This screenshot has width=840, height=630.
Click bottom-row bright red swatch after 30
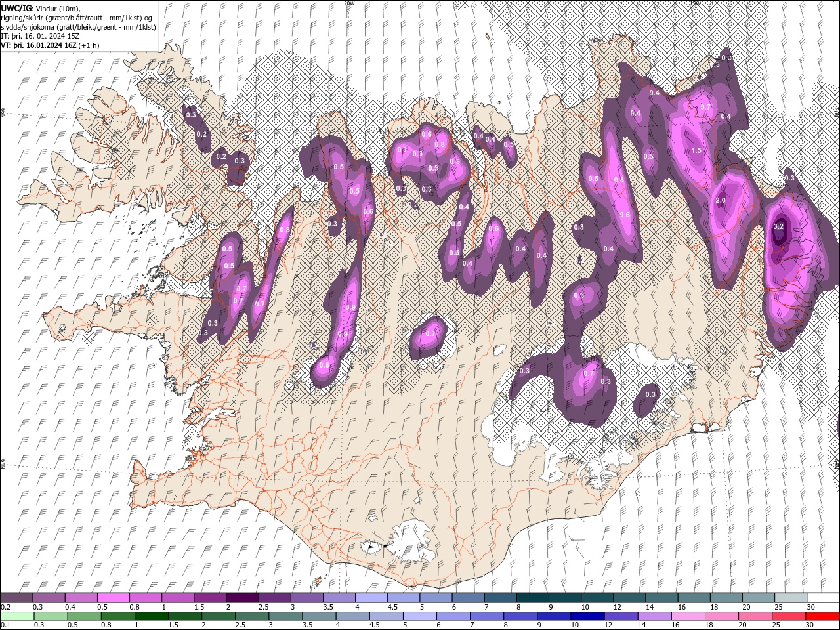(823, 616)
